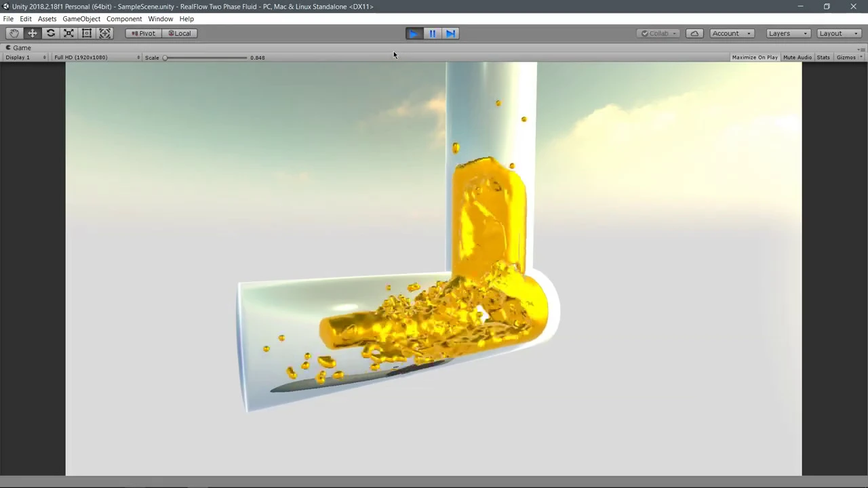The height and width of the screenshot is (488, 868).
Task: Select the Rotate tool
Action: click(x=51, y=33)
